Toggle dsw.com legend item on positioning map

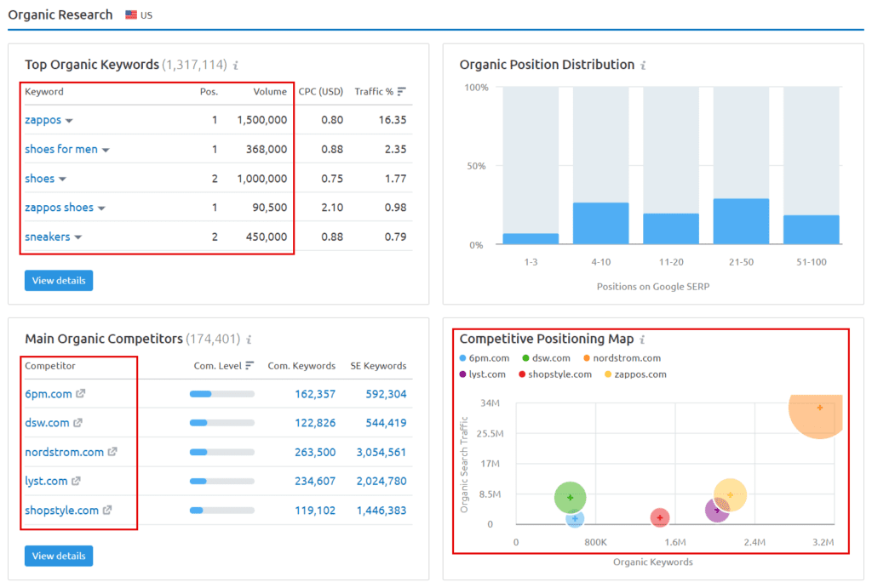coord(547,358)
